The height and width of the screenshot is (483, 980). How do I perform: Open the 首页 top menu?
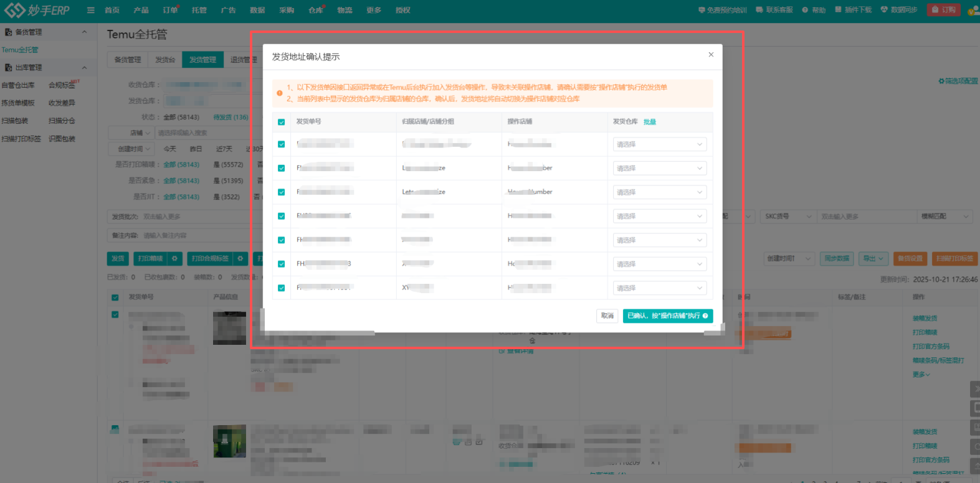coord(112,10)
